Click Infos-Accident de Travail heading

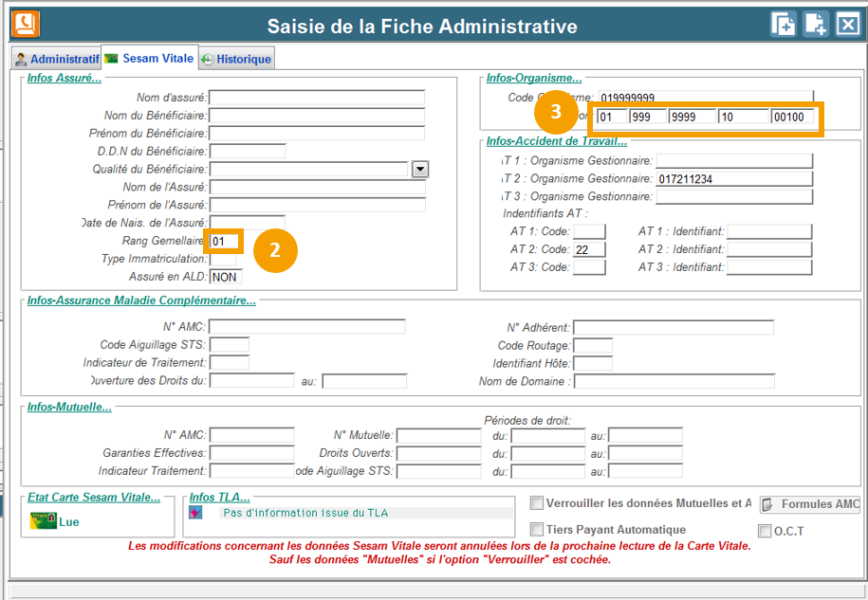click(557, 141)
